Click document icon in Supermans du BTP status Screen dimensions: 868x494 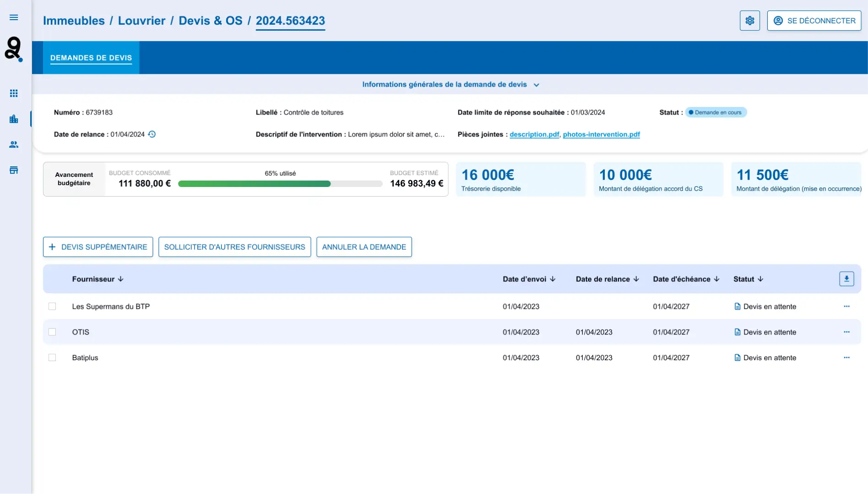(x=738, y=307)
